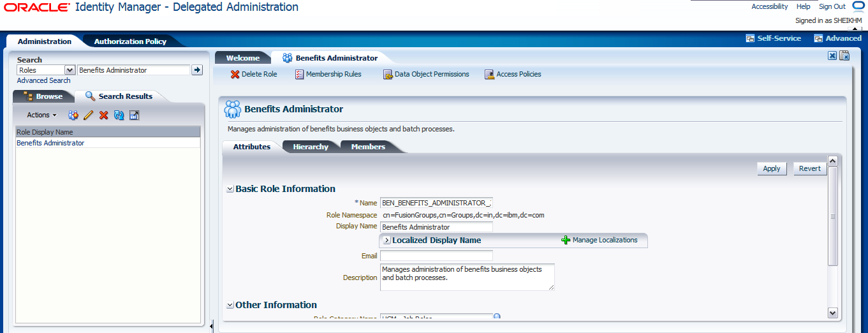Screen dimensions: 868x333
Task: Open the Attributes tab
Action: click(252, 147)
